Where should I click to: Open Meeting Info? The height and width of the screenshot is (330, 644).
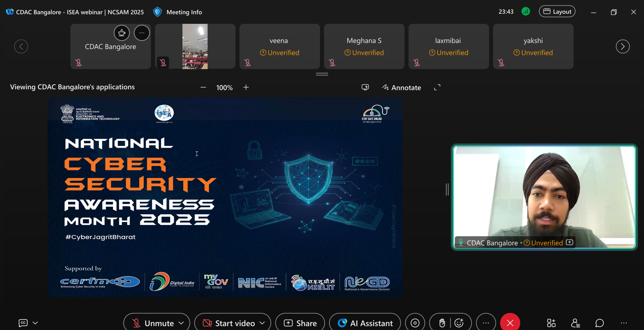[178, 12]
